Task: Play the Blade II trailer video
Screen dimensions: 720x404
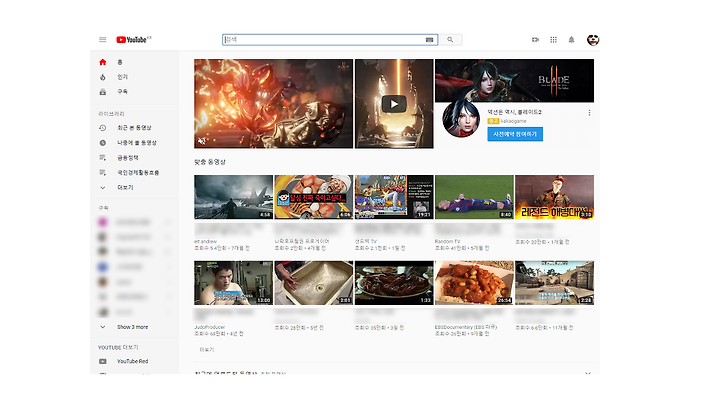Action: click(x=394, y=104)
